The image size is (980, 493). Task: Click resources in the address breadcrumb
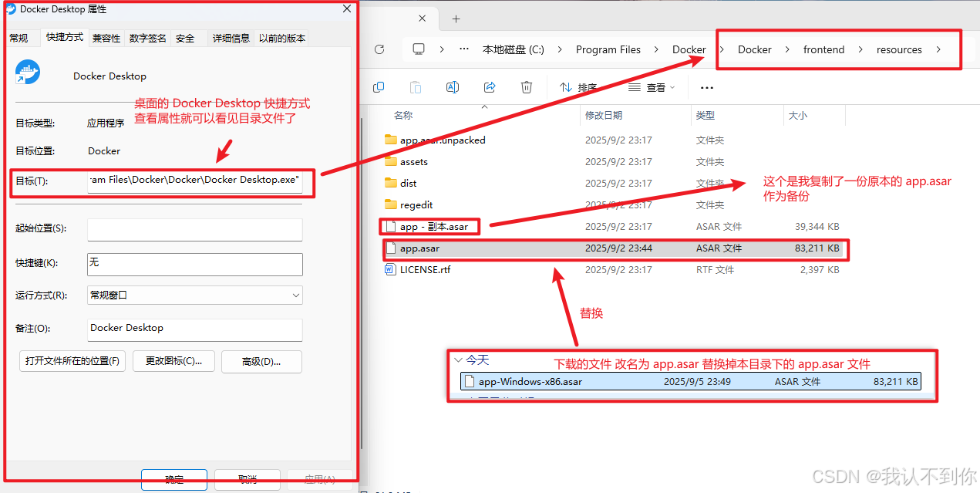(899, 49)
